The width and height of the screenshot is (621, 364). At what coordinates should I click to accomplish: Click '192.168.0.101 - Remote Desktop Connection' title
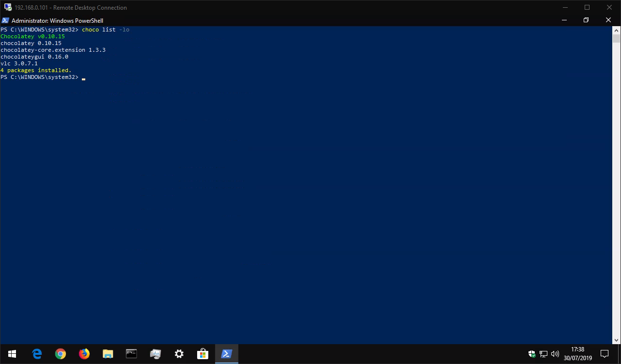pos(71,8)
